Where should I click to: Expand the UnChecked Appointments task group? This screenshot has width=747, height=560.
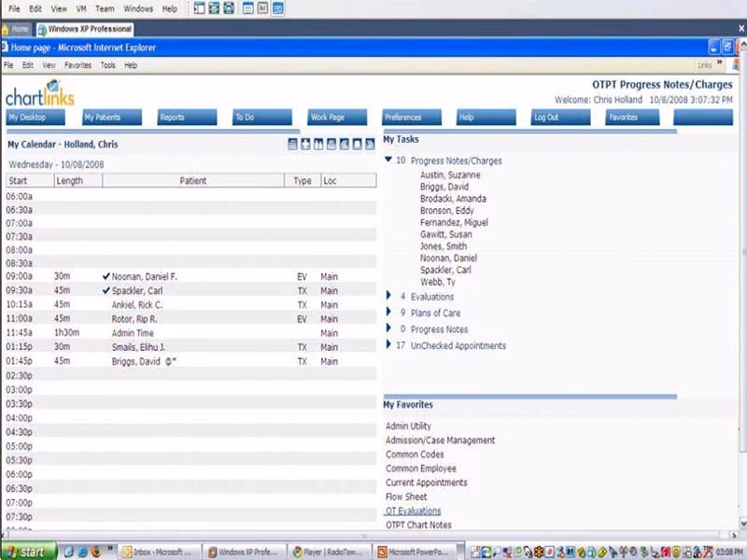(x=388, y=344)
